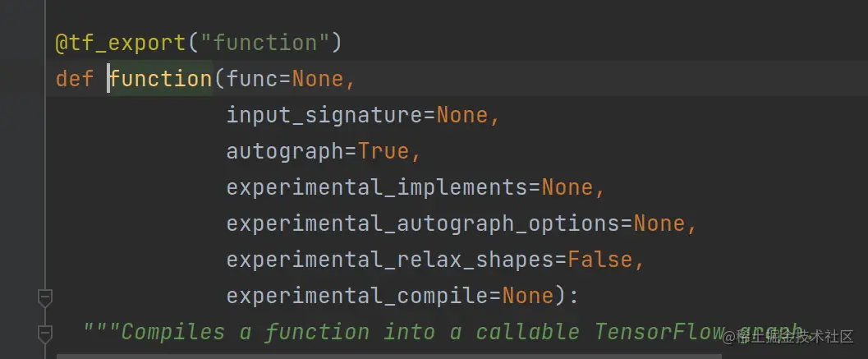Screen dimensions: 868x359
Task: Click the None value after input_signature
Action: coord(463,115)
